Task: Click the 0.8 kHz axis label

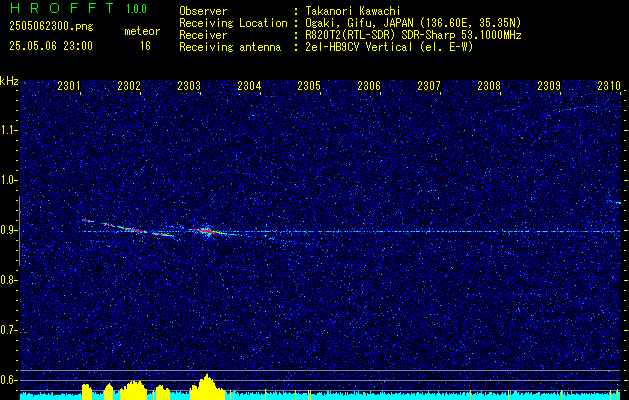Action: point(8,280)
